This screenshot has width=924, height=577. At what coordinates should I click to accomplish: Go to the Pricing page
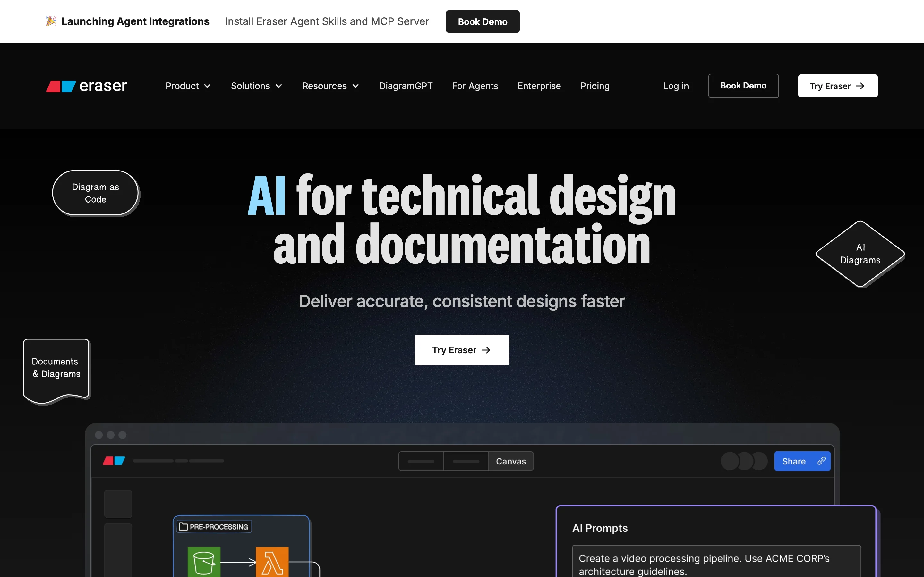pos(595,86)
